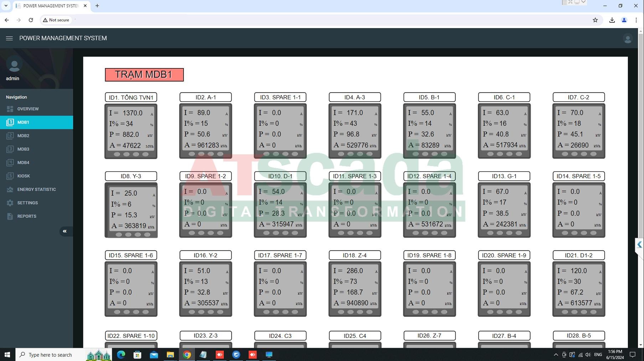Toggle the hamburger menu icon

click(x=9, y=38)
